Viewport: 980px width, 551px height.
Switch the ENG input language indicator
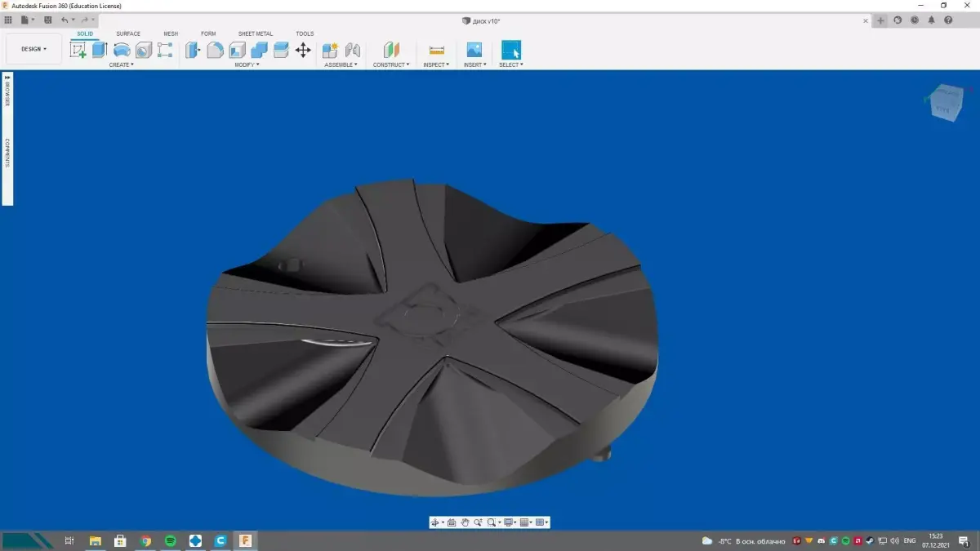909,540
